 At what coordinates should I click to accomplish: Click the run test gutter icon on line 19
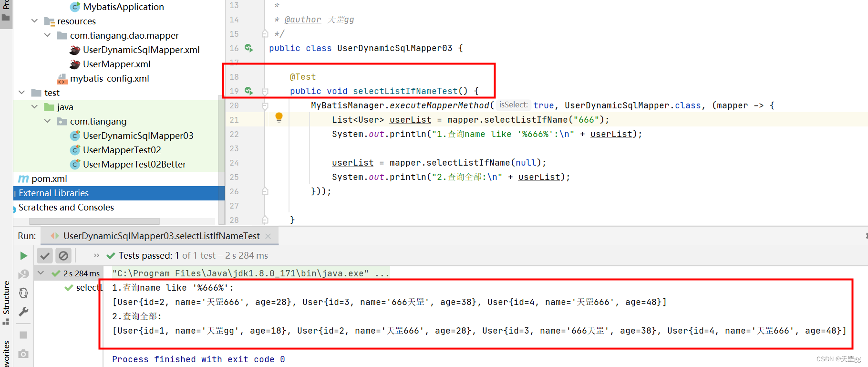[x=248, y=91]
